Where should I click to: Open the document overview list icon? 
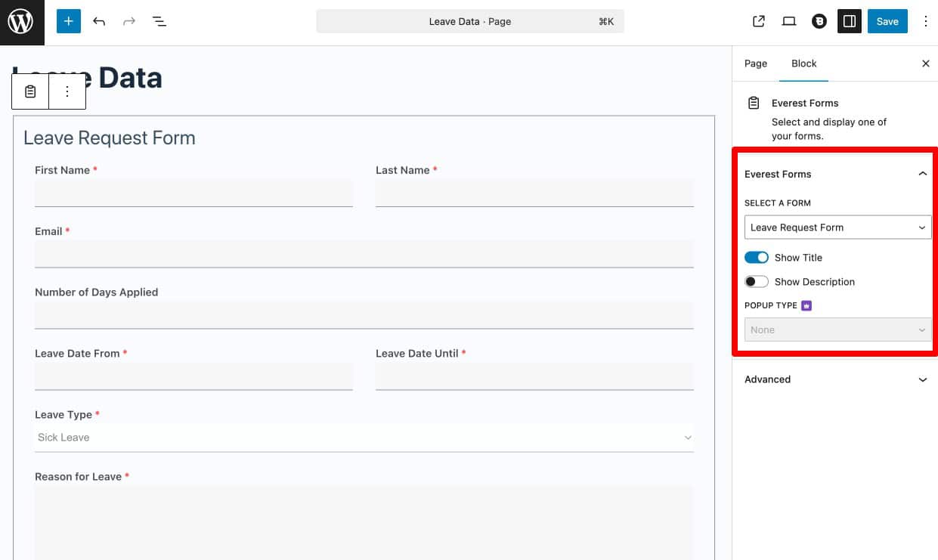[x=159, y=21]
